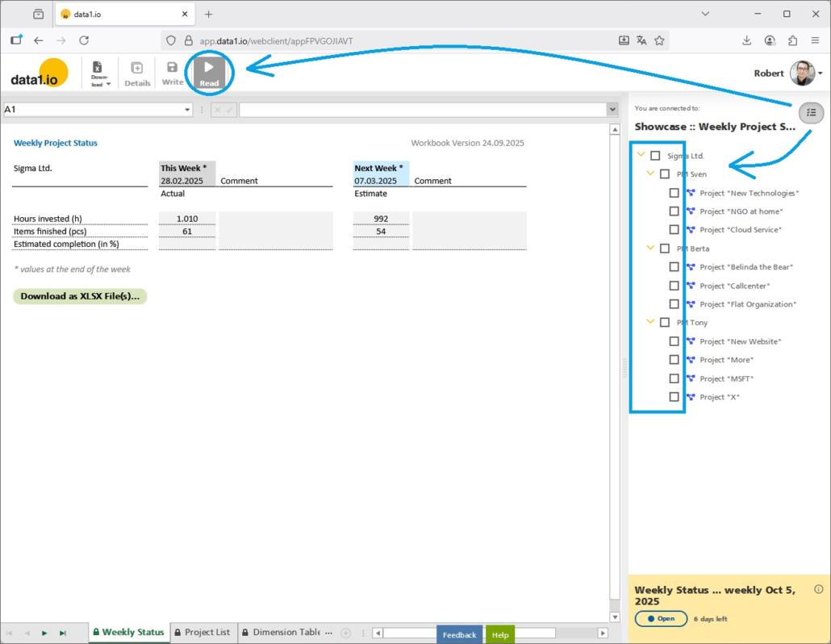Image resolution: width=831 pixels, height=644 pixels.
Task: Collapse the PM Tony group chevron
Action: (651, 322)
